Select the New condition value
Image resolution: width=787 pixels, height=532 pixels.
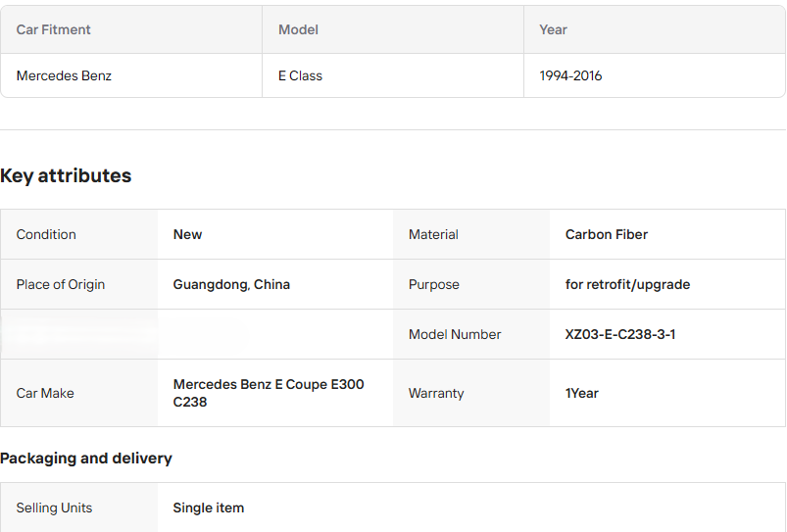pyautogui.click(x=187, y=234)
